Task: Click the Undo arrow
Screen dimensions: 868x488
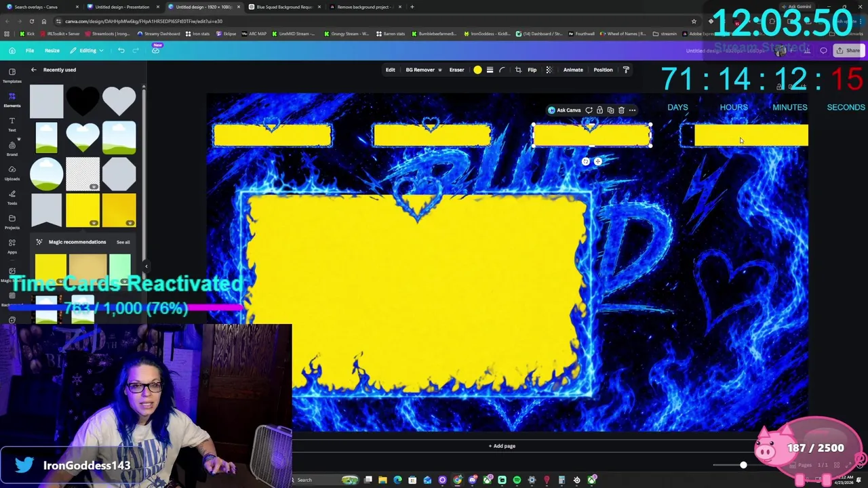Action: click(121, 50)
